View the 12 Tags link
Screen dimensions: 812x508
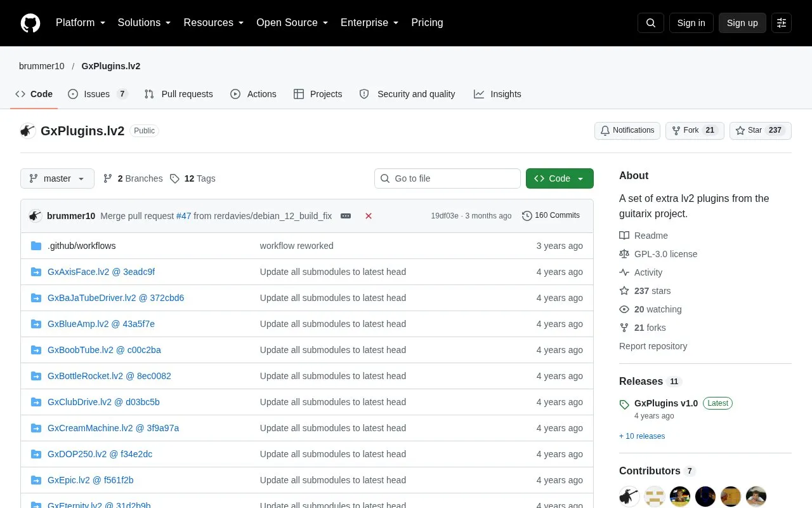(x=192, y=178)
